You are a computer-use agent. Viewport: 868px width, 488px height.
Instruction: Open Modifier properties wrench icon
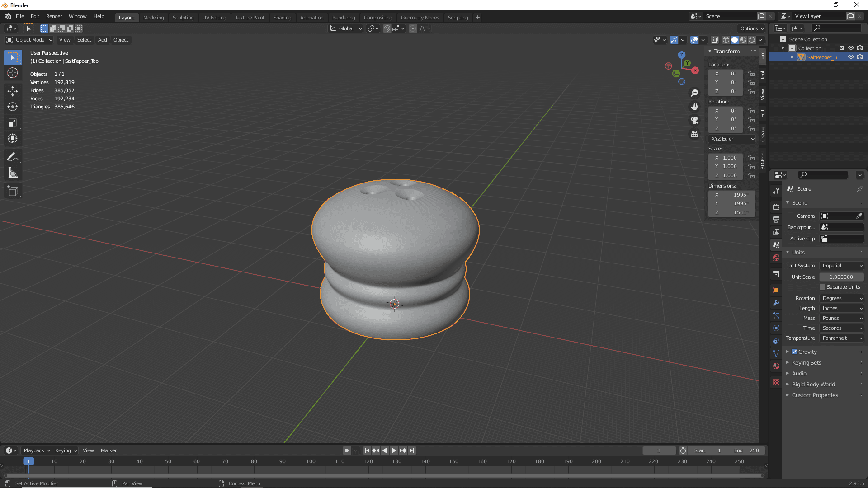coord(776,303)
